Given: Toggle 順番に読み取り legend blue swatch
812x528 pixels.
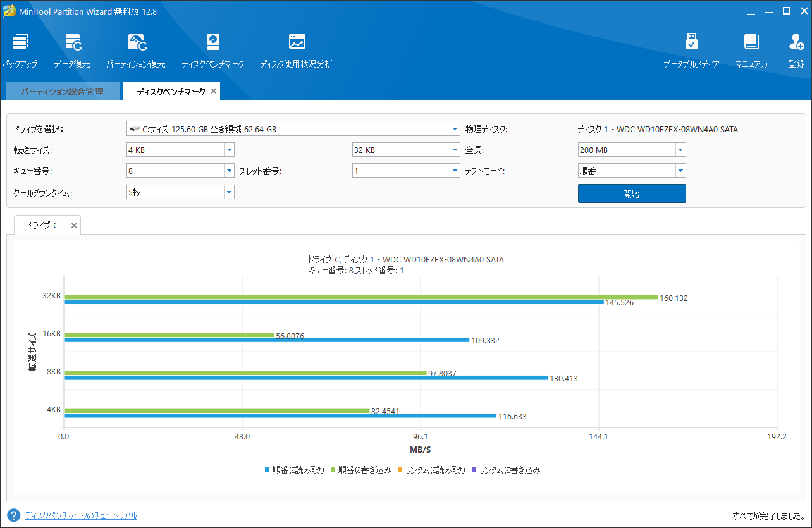Looking at the screenshot, I should (x=268, y=470).
